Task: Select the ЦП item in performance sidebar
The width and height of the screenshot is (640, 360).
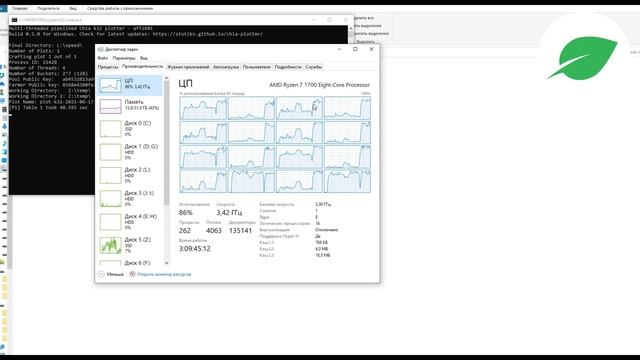Action: (129, 85)
